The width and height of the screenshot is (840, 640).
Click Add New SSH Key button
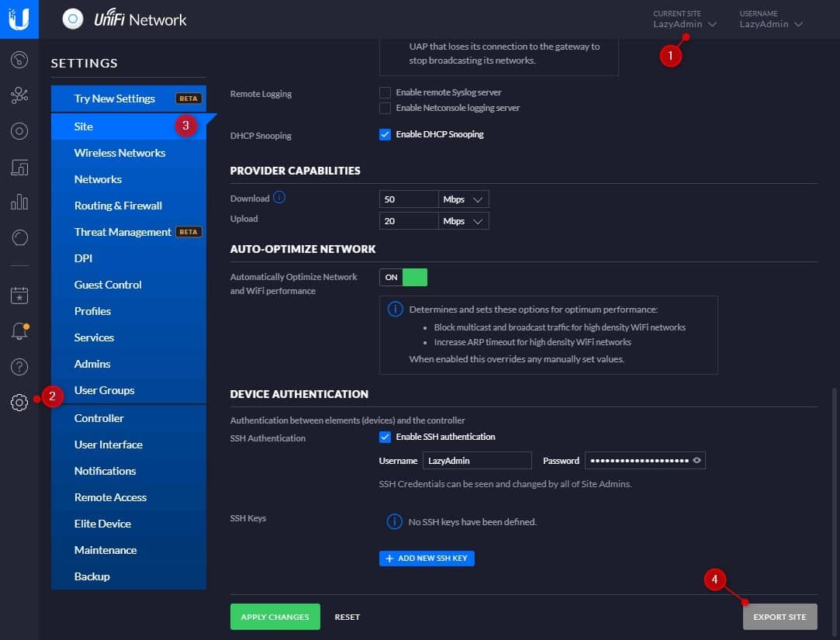[427, 559]
